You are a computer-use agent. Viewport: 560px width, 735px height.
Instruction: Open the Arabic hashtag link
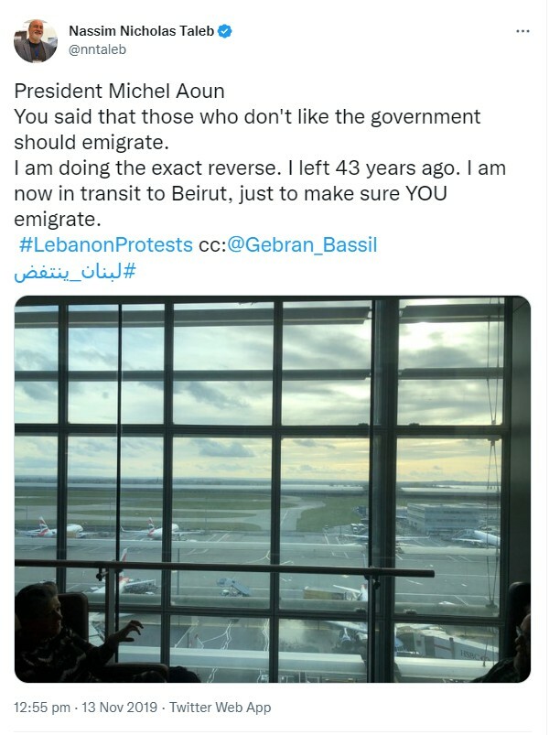pos(75,272)
